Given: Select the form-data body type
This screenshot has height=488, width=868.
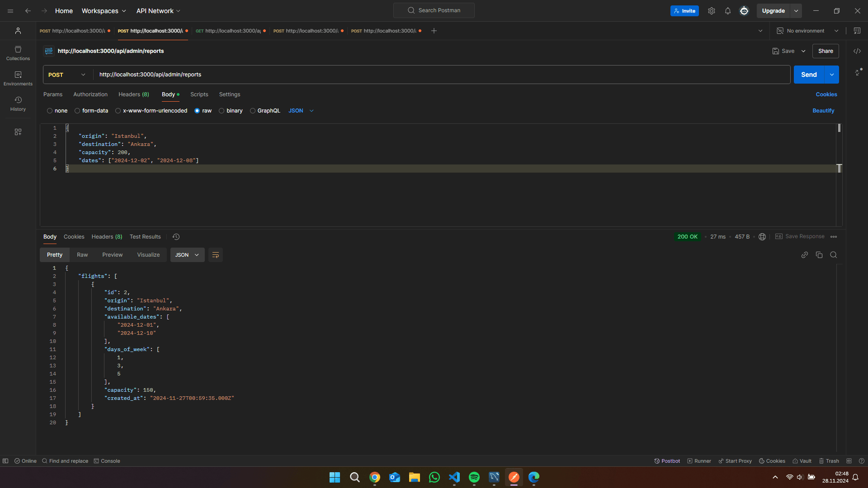Looking at the screenshot, I should point(77,111).
